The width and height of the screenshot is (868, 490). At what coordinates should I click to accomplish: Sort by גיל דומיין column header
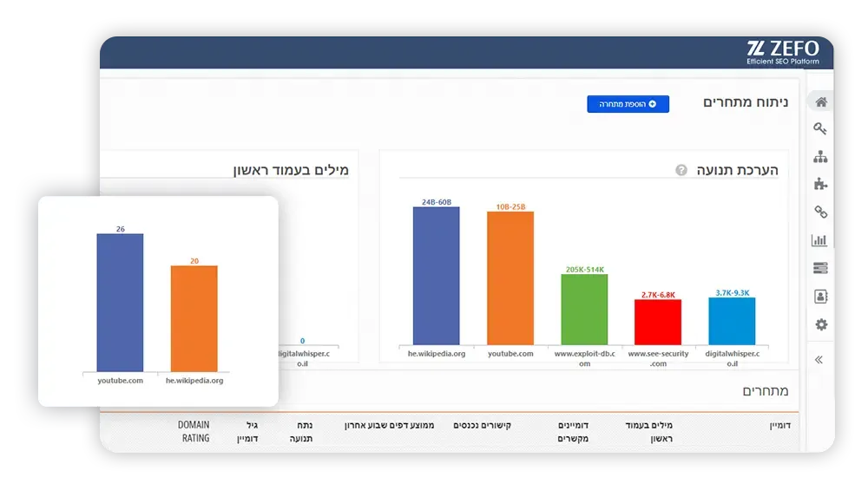pos(247,432)
